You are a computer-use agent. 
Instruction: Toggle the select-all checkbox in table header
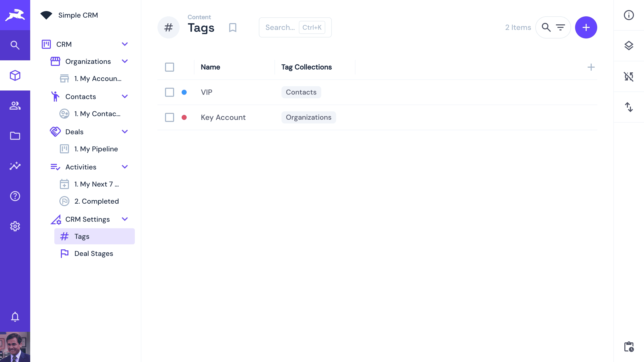[x=170, y=67]
